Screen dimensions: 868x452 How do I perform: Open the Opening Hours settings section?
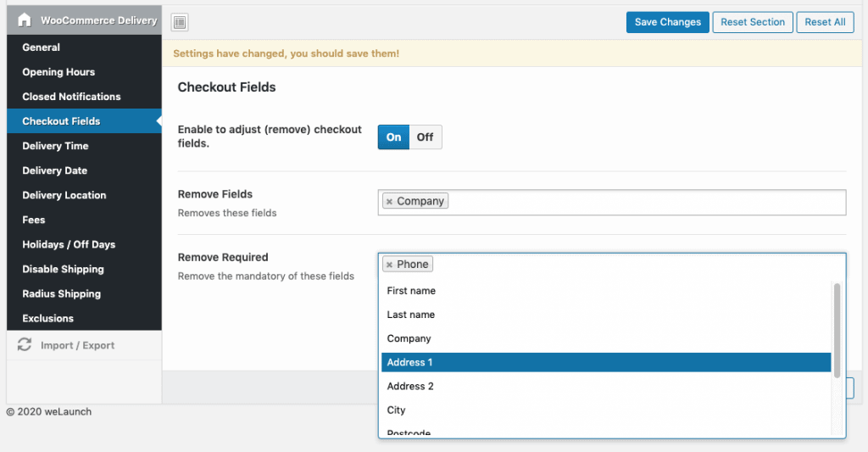pos(58,72)
